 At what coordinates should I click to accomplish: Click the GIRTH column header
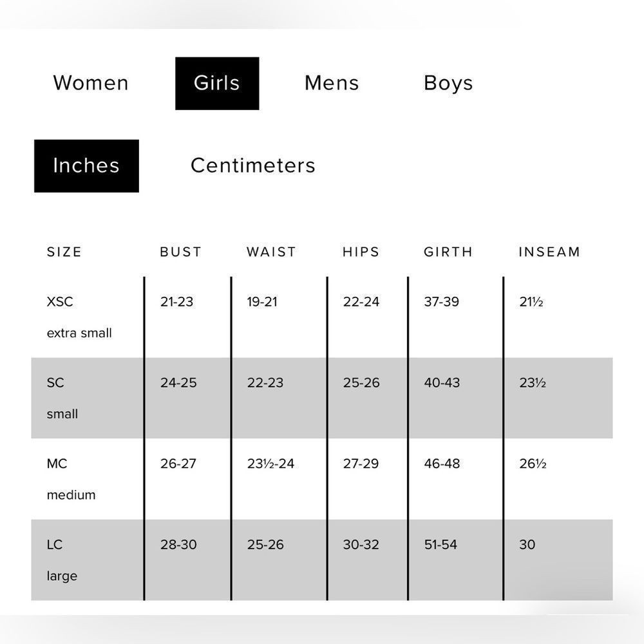448,252
